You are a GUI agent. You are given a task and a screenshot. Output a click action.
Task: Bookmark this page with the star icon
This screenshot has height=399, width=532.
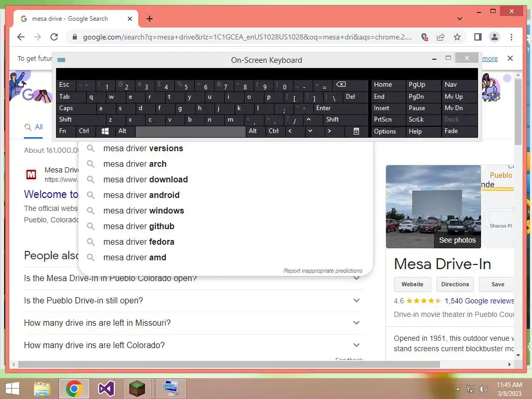457,37
